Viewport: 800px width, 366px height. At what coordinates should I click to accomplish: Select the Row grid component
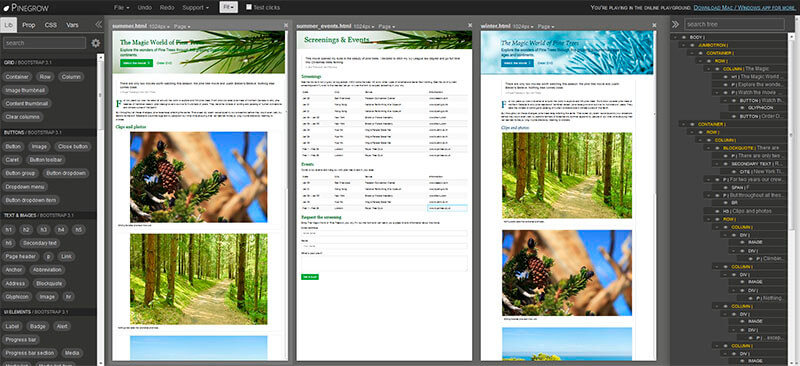point(45,77)
